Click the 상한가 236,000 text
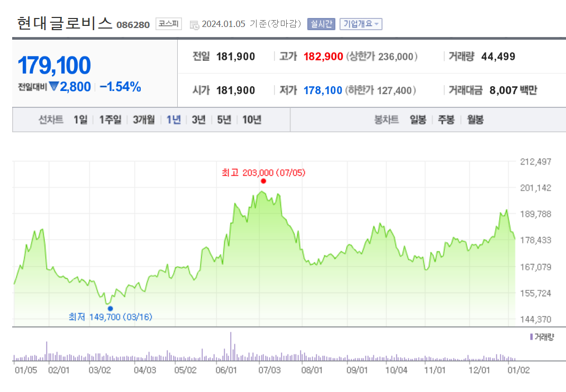The height and width of the screenshot is (392, 566). pyautogui.click(x=382, y=57)
